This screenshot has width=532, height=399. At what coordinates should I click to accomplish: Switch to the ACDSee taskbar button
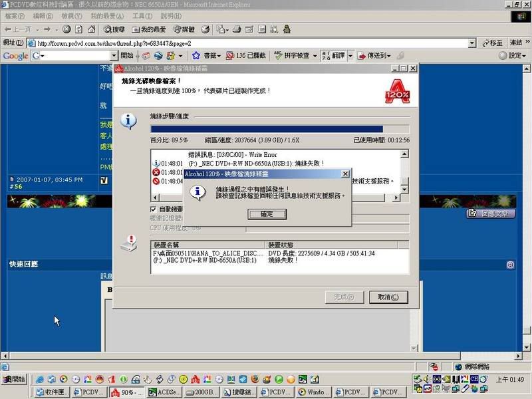(x=164, y=392)
